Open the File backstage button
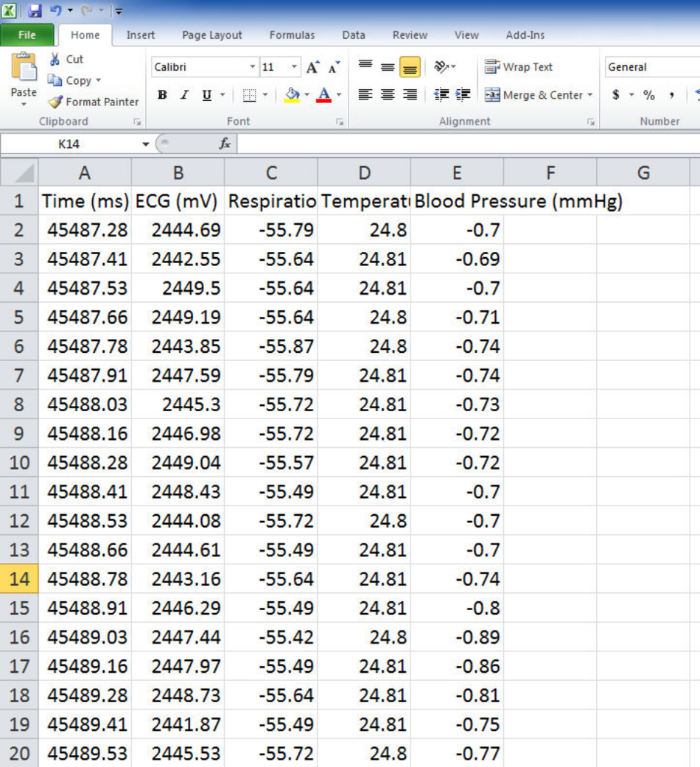This screenshot has height=767, width=700. 27,35
